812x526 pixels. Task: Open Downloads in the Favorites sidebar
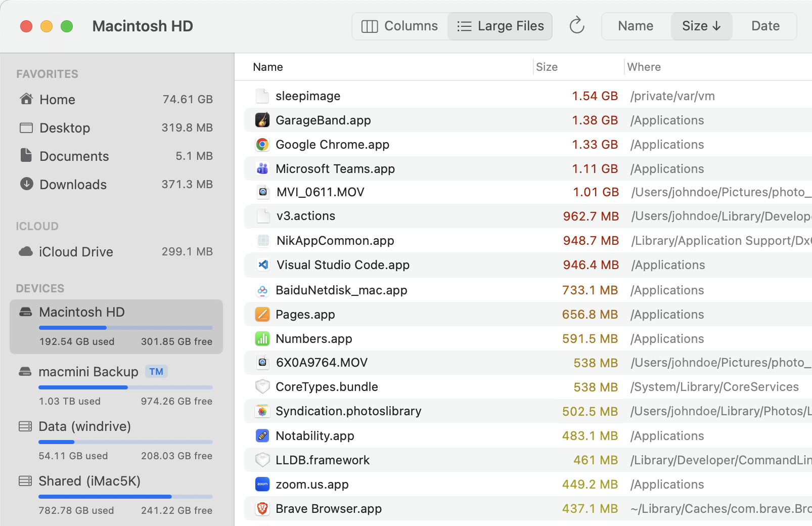(x=116, y=184)
